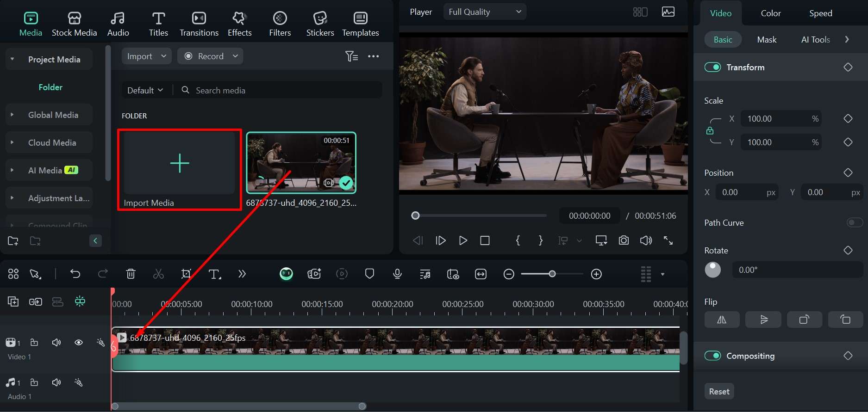Hide the Video 1 track
Screen dimensions: 868x412
point(79,343)
